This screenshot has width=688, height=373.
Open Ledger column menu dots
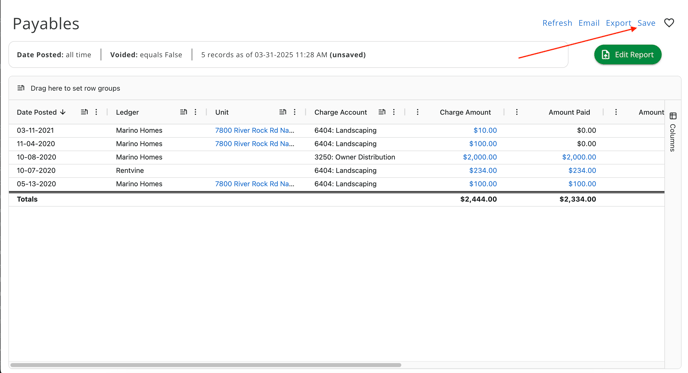tap(195, 112)
